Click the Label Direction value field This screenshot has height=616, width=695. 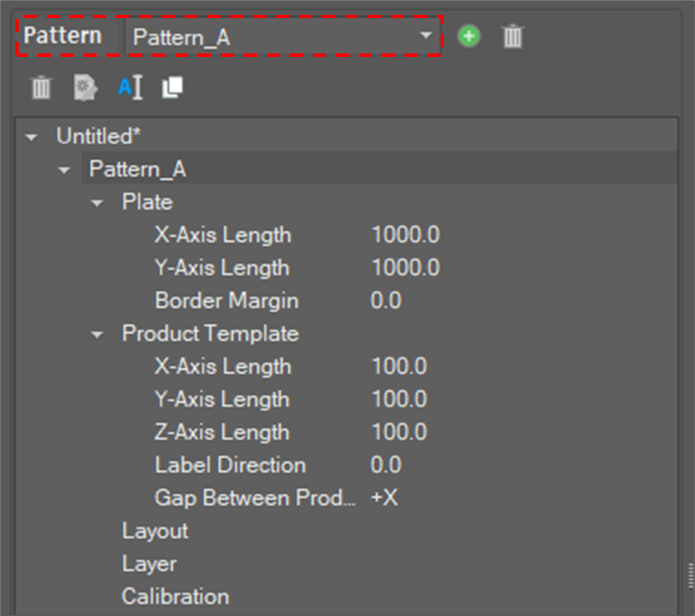tap(386, 465)
